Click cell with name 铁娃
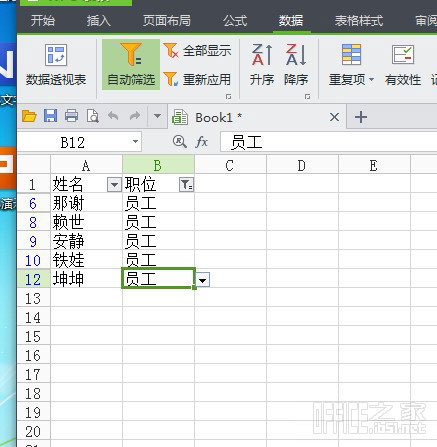The width and height of the screenshot is (437, 447). (86, 260)
